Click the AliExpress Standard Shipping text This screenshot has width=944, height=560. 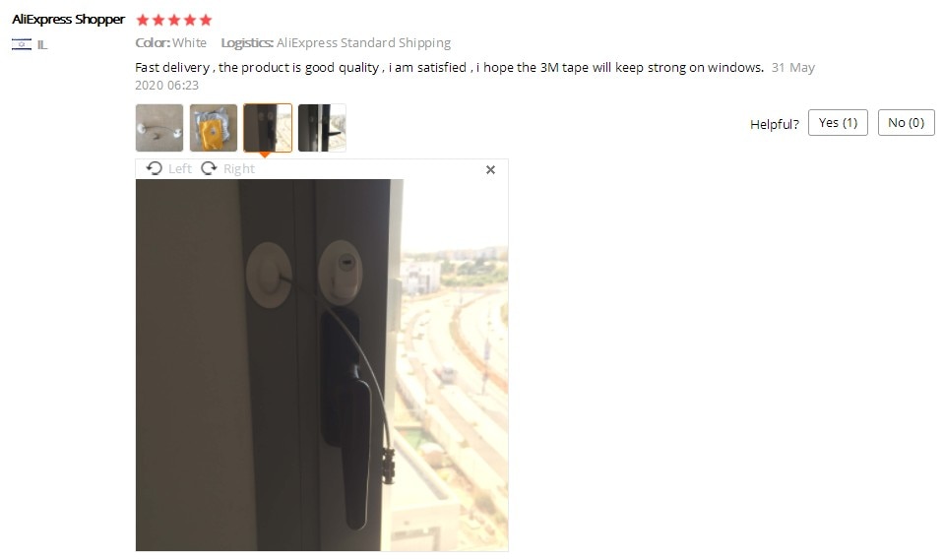[363, 42]
